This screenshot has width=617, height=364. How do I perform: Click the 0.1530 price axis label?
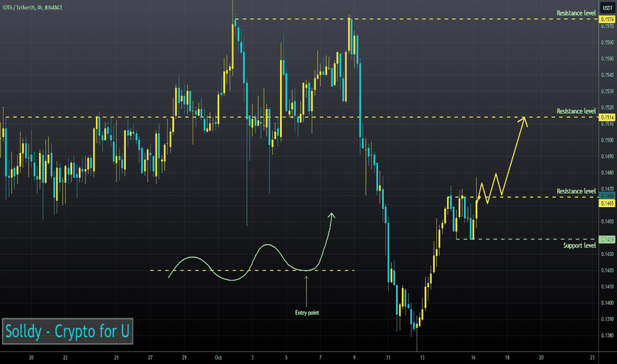pos(607,91)
